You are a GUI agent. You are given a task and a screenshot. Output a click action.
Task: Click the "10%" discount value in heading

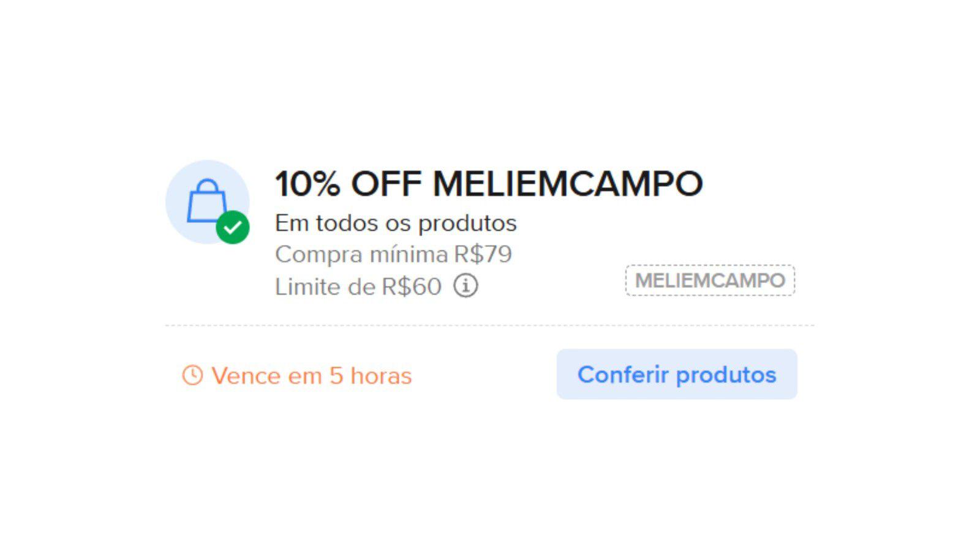(307, 184)
